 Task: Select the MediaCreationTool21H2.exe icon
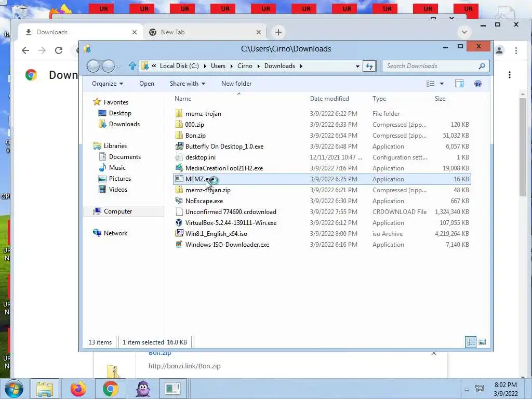click(179, 168)
